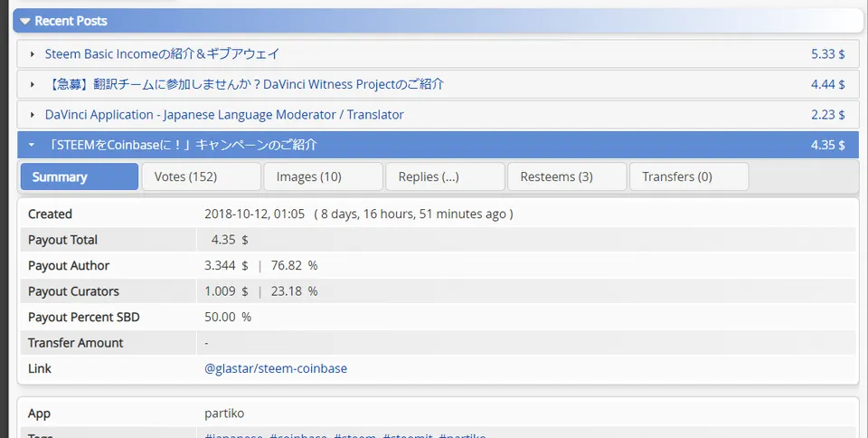Expand the DaVinci Application post arrow
The image size is (868, 438).
click(33, 115)
